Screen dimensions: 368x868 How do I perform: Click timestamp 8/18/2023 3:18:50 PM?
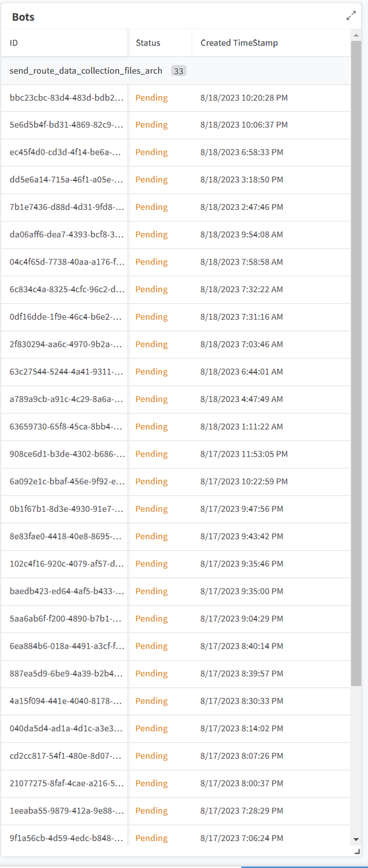pos(242,180)
